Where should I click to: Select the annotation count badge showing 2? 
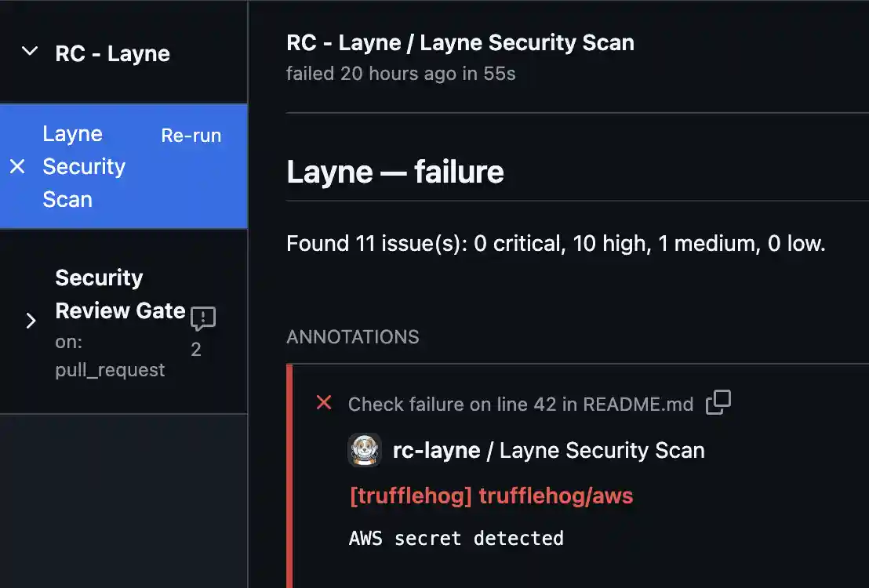[x=196, y=350]
